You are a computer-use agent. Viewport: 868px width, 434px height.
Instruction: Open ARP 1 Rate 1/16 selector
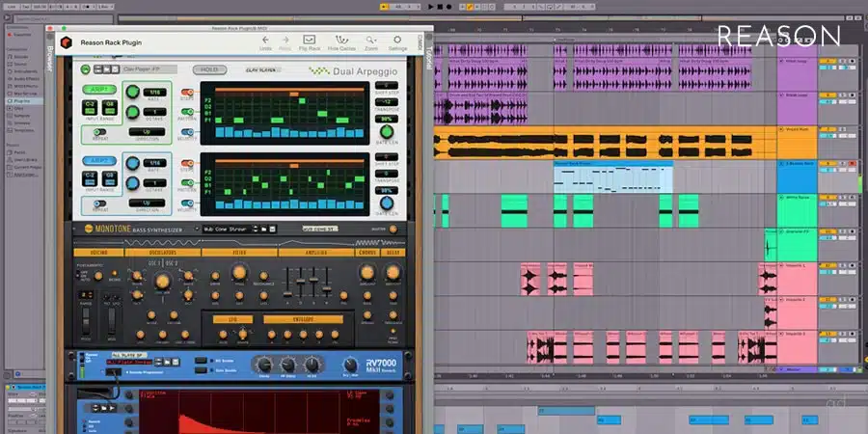155,93
